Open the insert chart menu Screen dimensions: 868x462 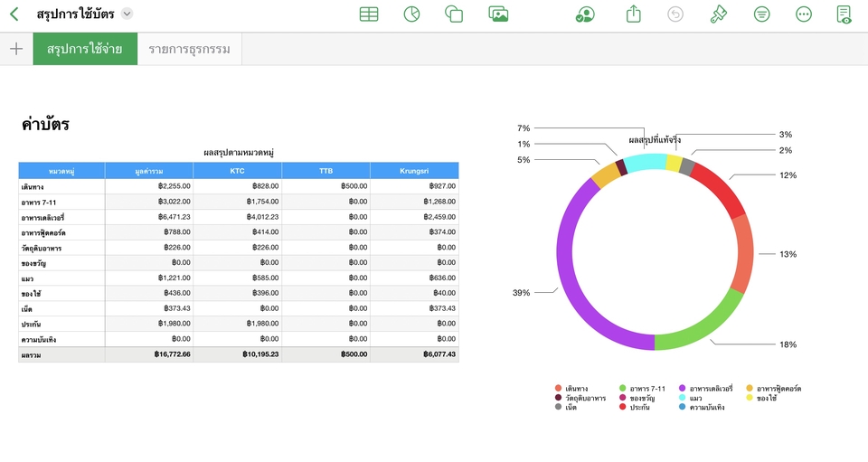[x=411, y=14]
